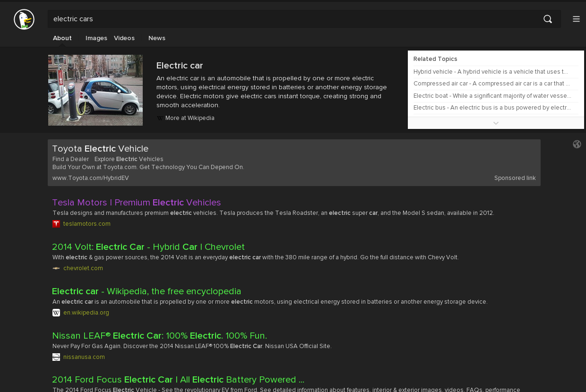Click the Sponsored link label
The width and height of the screenshot is (586, 392).
515,178
